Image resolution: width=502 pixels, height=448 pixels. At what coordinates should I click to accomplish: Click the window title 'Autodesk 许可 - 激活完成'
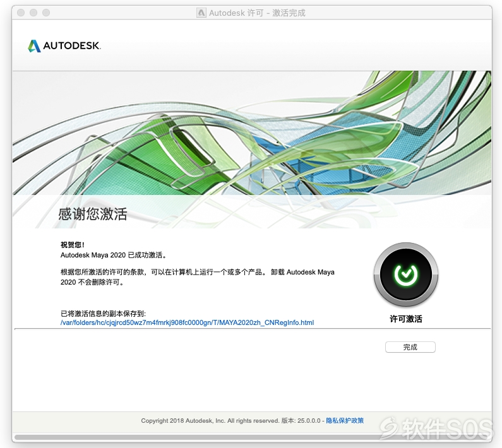(x=257, y=13)
